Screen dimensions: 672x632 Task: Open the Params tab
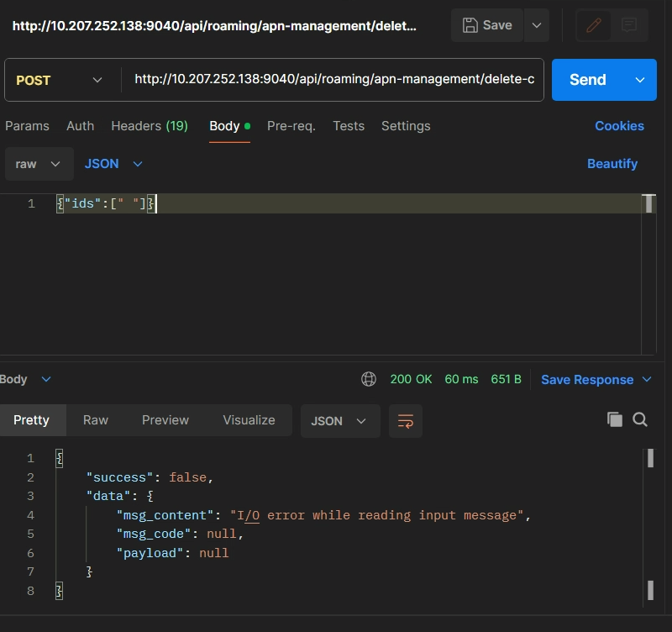27,126
